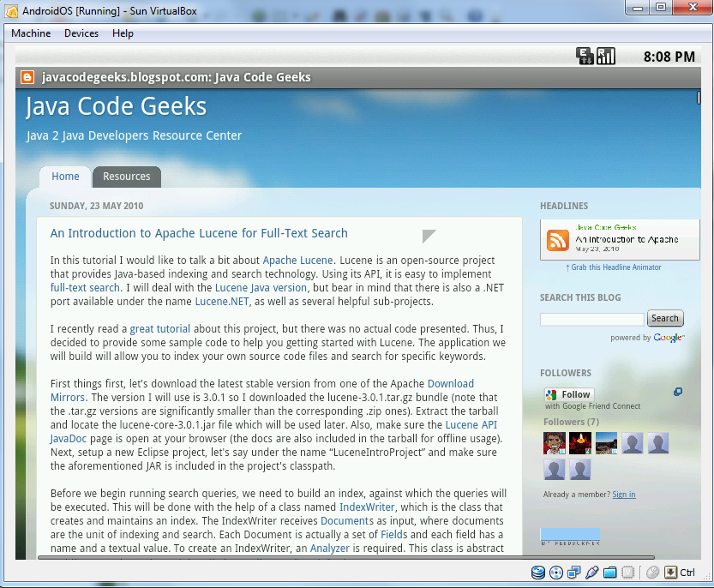Click the network adapters icon in the status bar
Screen dimensions: 714x588
click(575, 572)
